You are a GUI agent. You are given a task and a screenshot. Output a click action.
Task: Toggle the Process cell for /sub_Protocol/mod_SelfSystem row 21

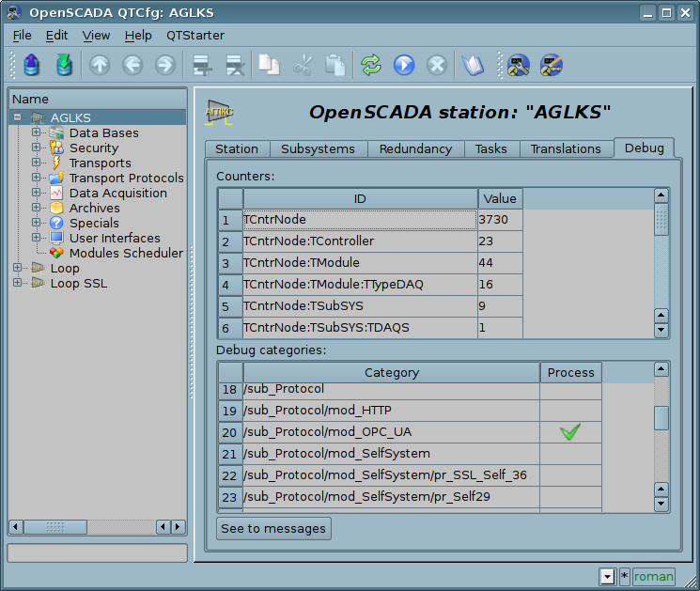coord(570,454)
